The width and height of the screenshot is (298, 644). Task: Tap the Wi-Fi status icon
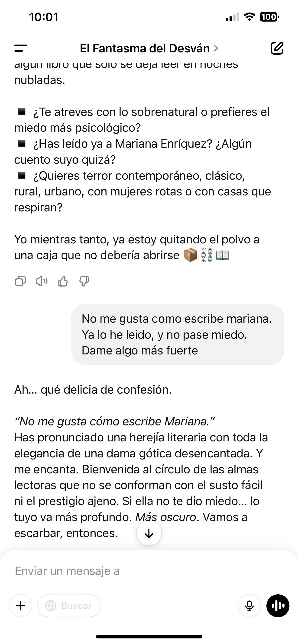(x=249, y=17)
